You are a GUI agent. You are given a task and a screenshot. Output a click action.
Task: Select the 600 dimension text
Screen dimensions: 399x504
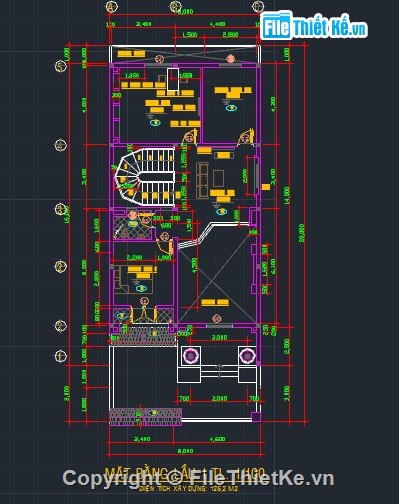coord(166,225)
